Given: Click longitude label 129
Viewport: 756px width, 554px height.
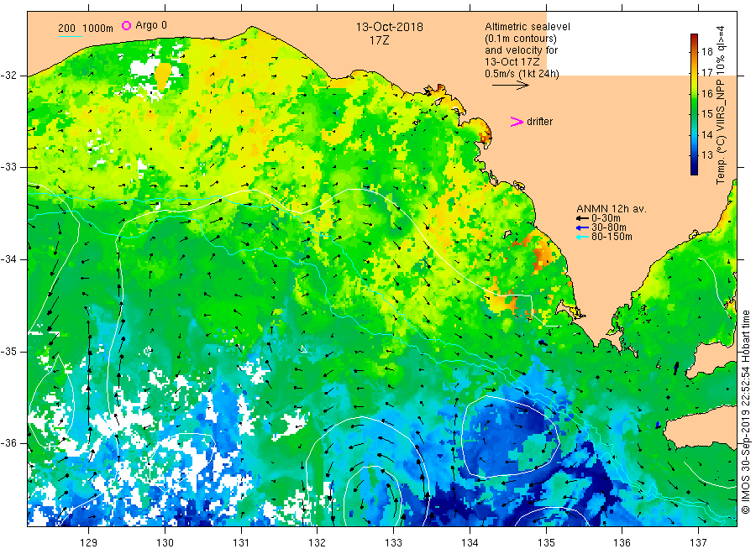Looking at the screenshot, I should click(89, 542).
